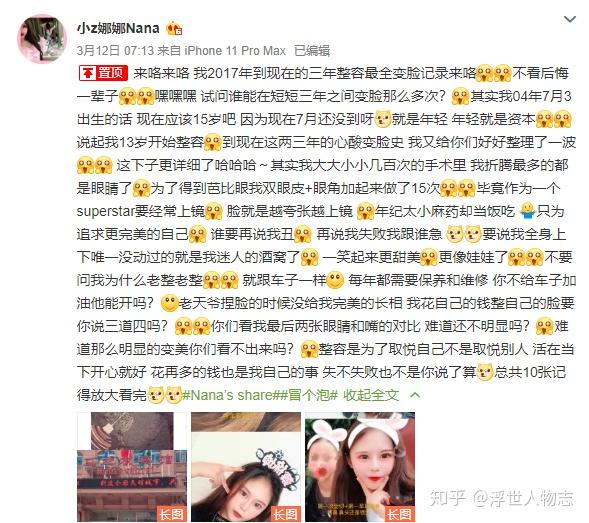Viewport: 589px width, 523px height.
Task: Click the blue hug emoji before 只为
Action: pyautogui.click(x=527, y=211)
